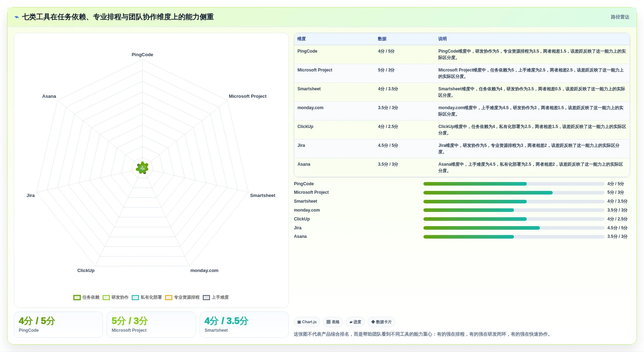Click the 4分 / 2.5分 value in table
Viewport: 644px width, 352px height.
click(x=388, y=127)
